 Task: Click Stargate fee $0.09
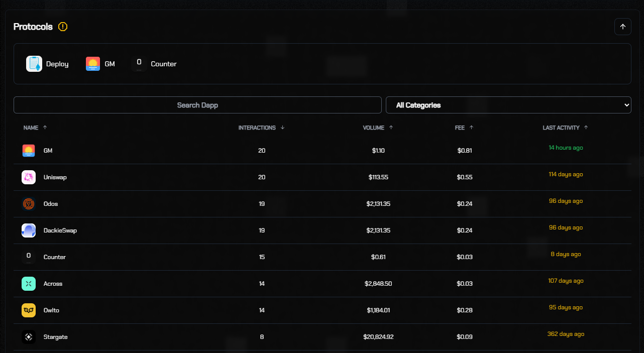[x=465, y=337]
